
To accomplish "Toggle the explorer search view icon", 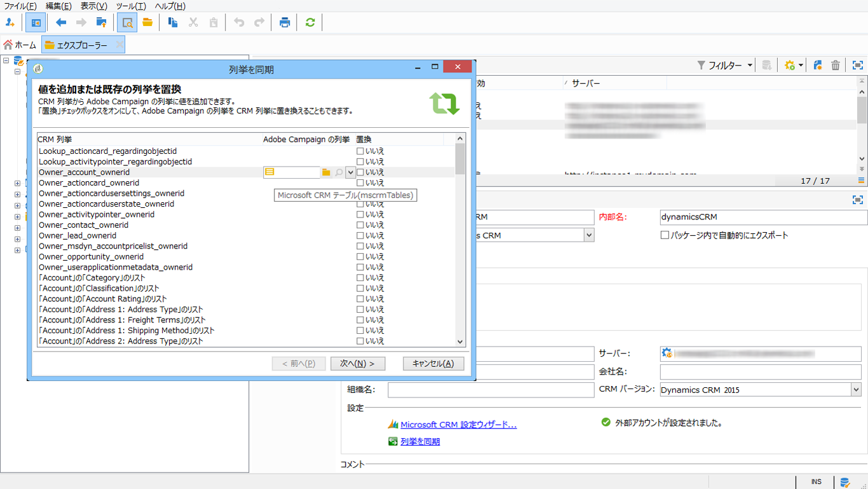I will 127,22.
